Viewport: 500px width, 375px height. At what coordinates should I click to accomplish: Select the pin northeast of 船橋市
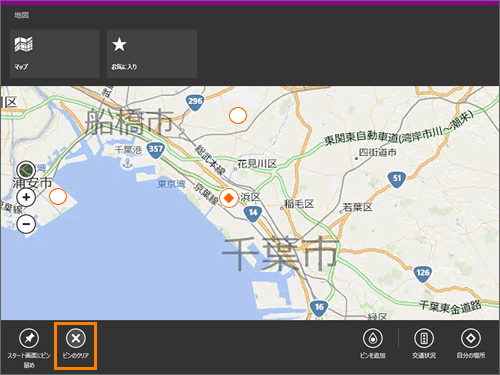[238, 115]
